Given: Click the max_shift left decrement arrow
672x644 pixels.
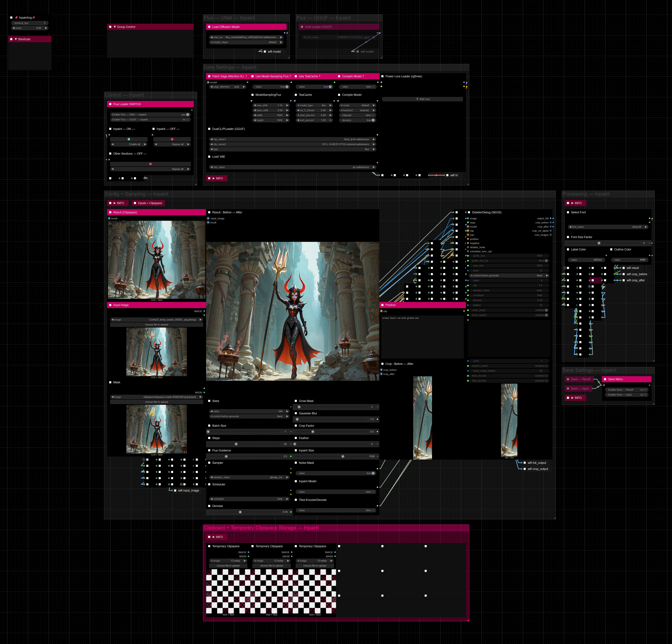Looking at the screenshot, I should click(255, 106).
